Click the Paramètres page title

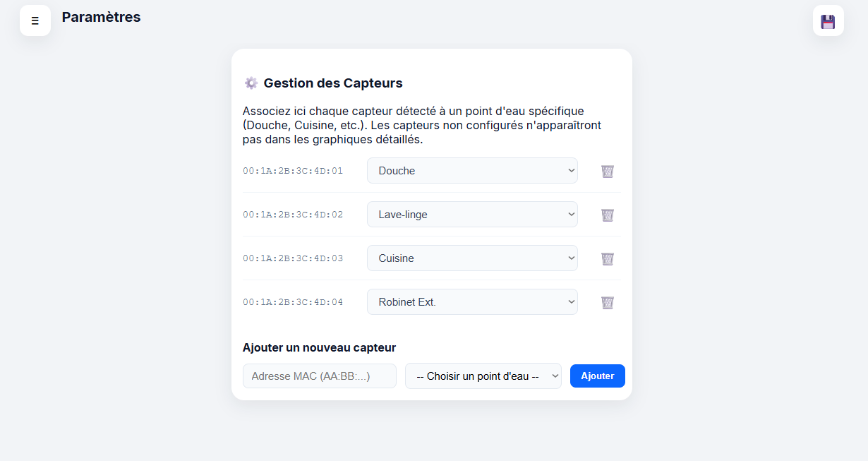coord(101,17)
